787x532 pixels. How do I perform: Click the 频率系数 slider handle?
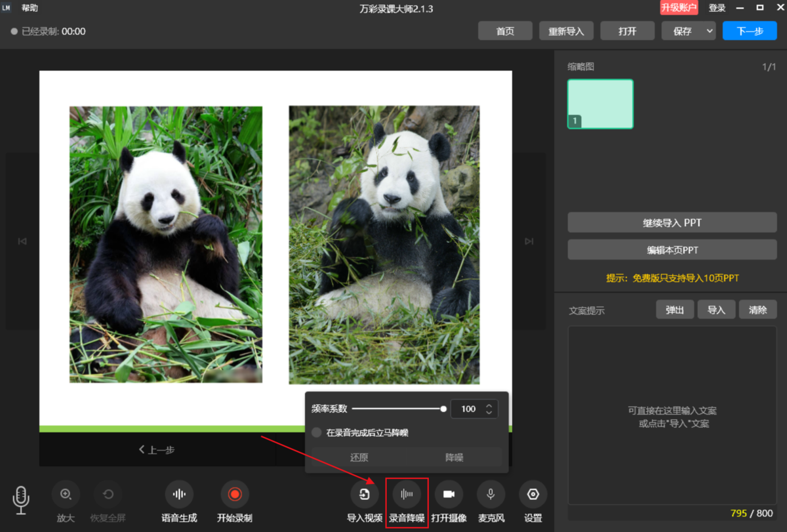coord(443,409)
